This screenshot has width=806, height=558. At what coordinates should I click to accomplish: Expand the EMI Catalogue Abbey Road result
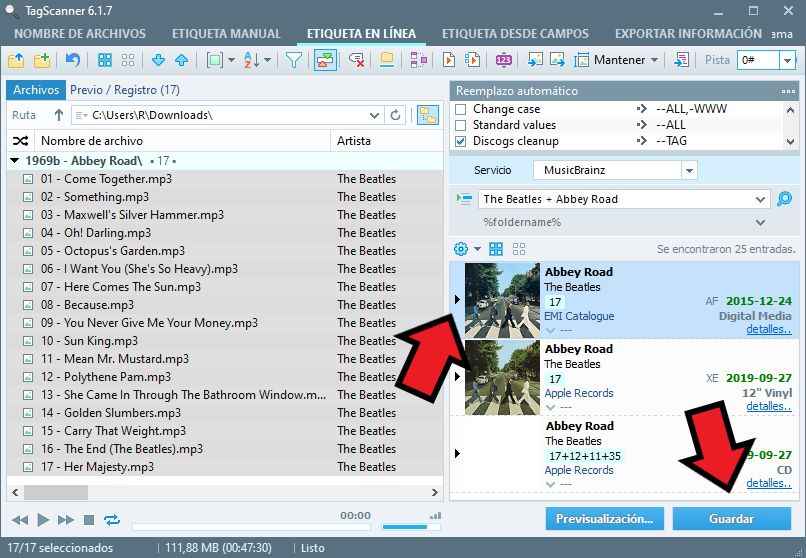tap(457, 300)
